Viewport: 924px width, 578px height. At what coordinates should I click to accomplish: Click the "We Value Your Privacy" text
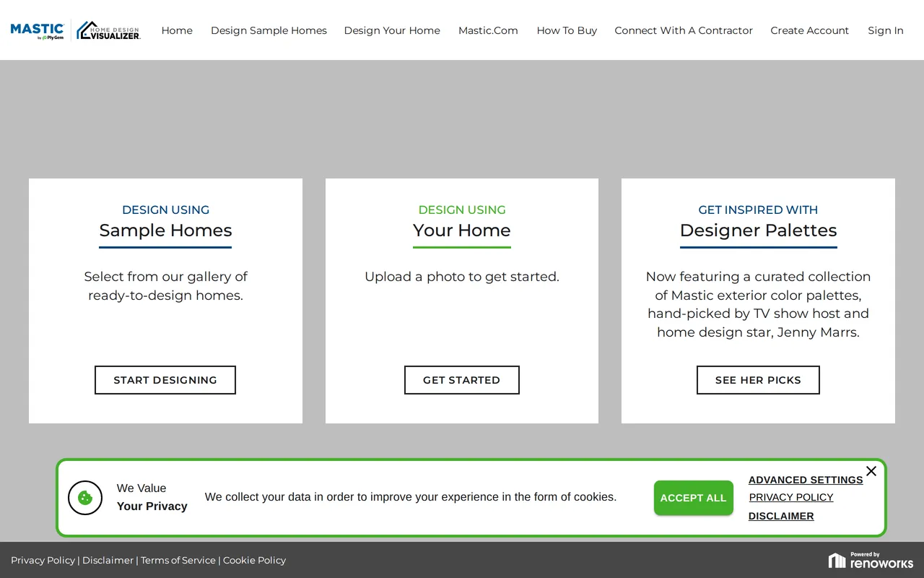(152, 497)
